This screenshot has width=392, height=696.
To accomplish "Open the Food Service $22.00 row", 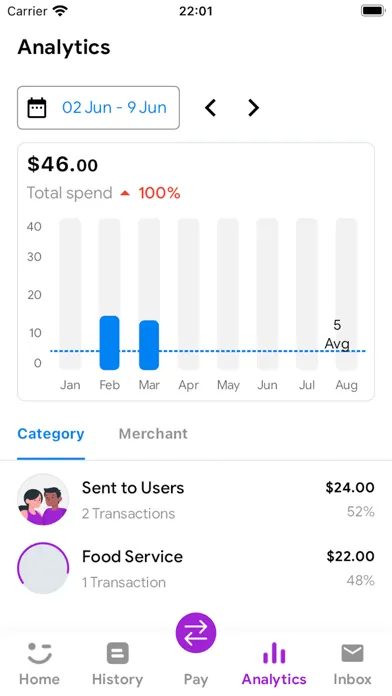I will tap(196, 568).
